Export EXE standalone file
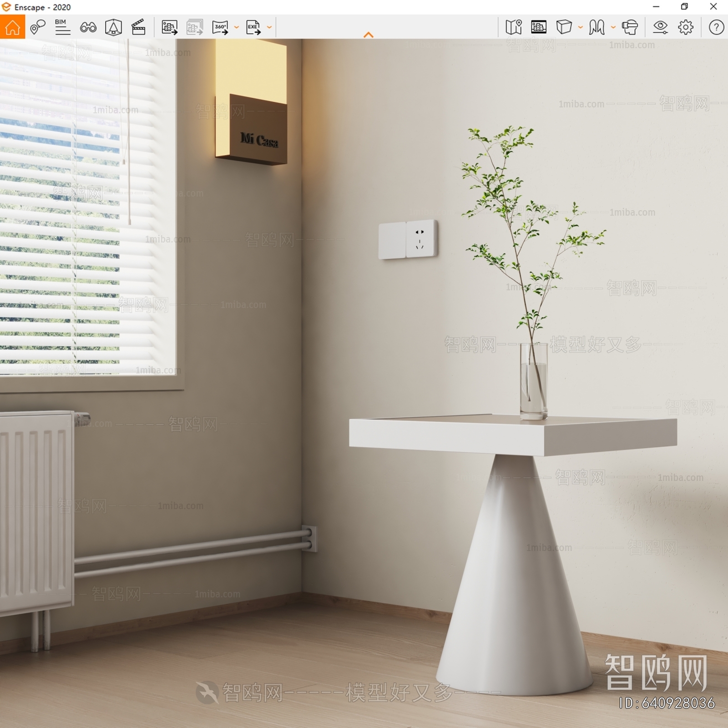 tap(253, 27)
